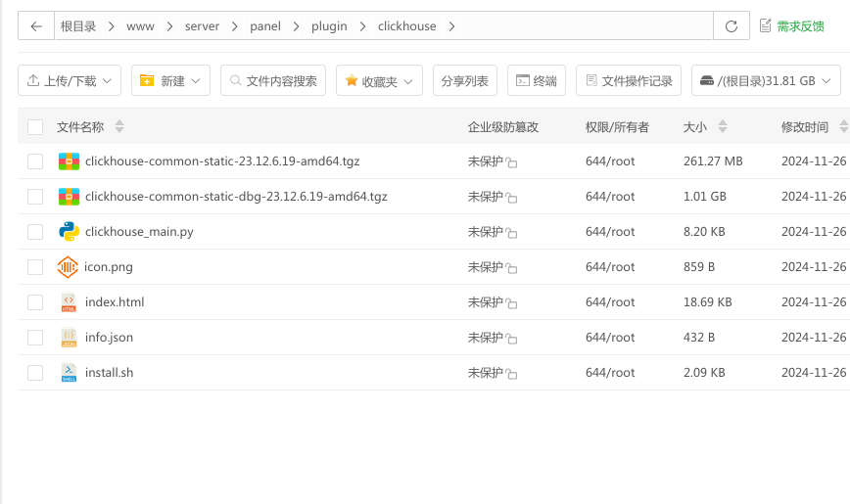Select checkbox for clickhouse-common-static-dbg tgz file
The height and width of the screenshot is (504, 850).
point(35,197)
